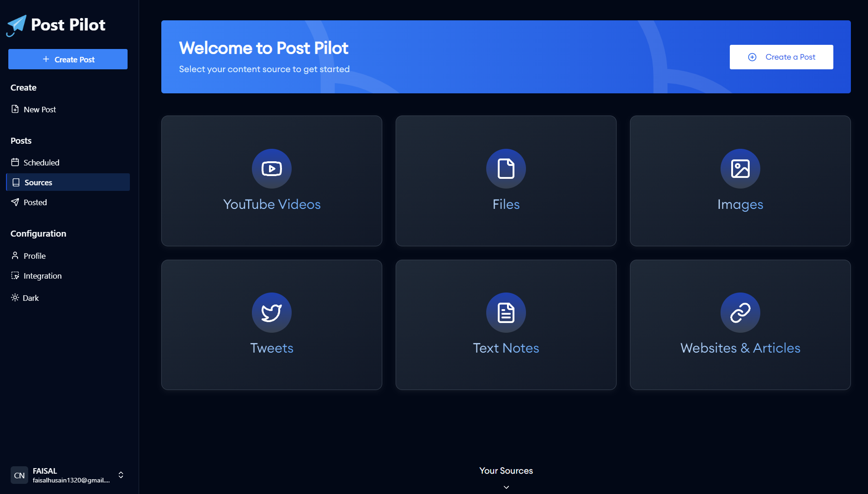Open the Scheduled posts page
Viewport: 868px width, 494px height.
click(x=68, y=163)
